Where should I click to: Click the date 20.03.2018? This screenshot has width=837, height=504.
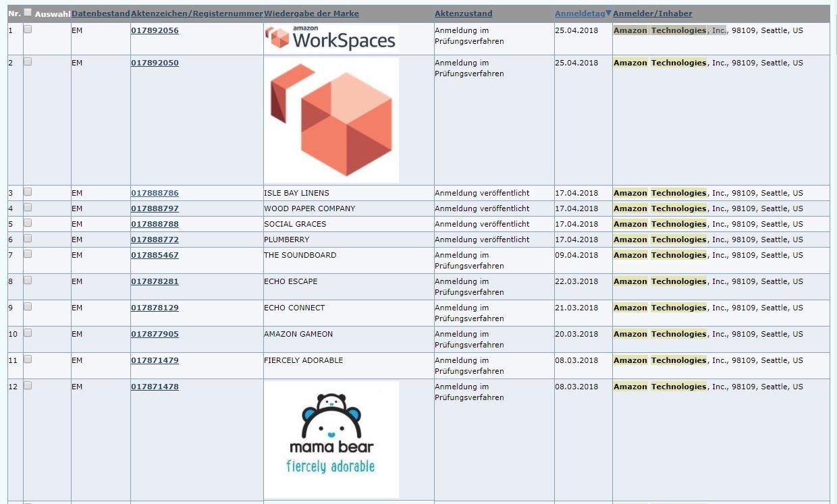pyautogui.click(x=576, y=334)
